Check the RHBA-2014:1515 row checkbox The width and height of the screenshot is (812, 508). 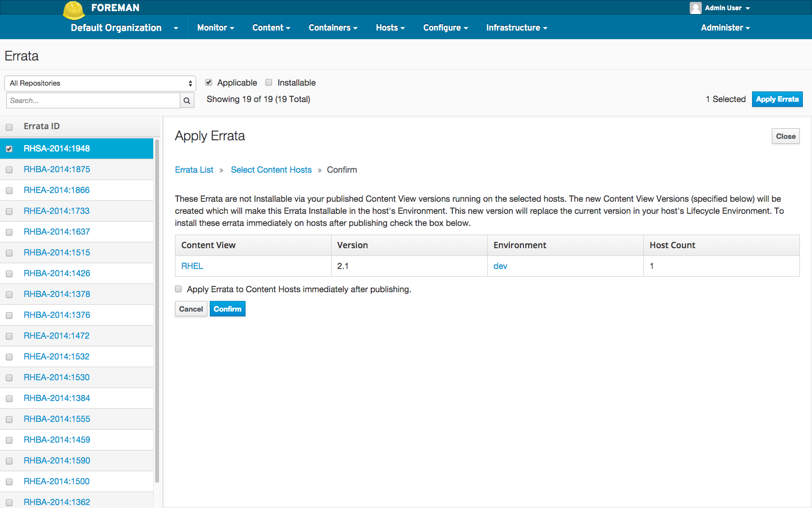point(9,253)
